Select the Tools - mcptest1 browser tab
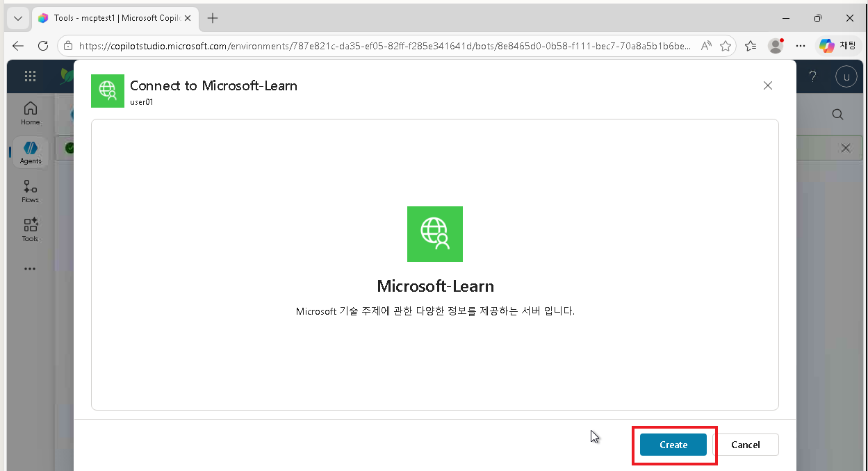The image size is (868, 471). 115,18
